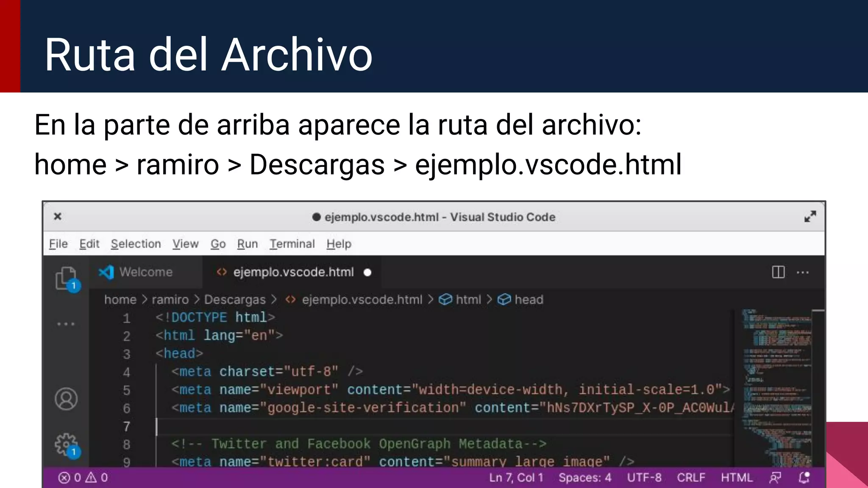Open the View menu
The width and height of the screenshot is (868, 488).
pyautogui.click(x=185, y=244)
